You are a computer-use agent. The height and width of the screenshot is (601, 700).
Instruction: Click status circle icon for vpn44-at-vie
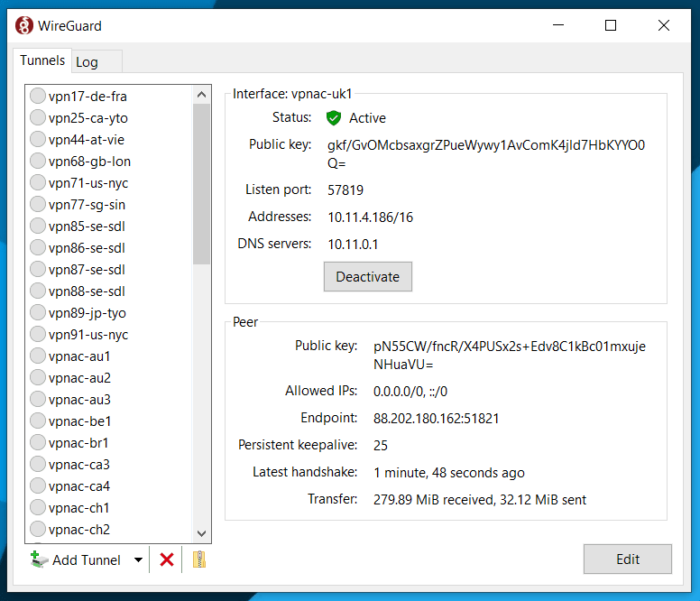(38, 139)
